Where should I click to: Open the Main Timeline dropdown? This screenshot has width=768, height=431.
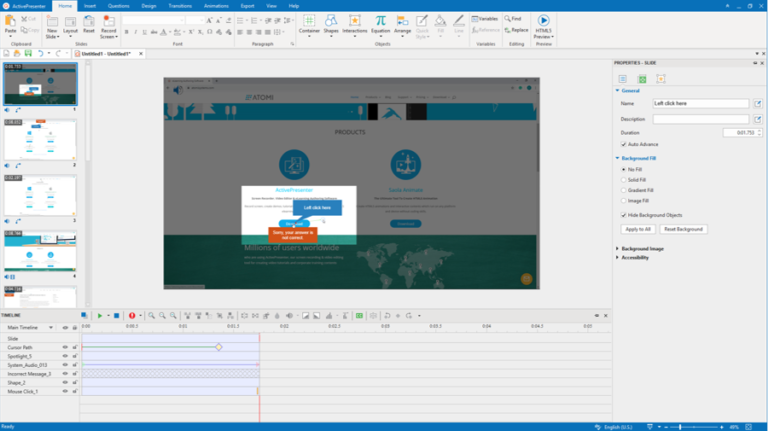[50, 328]
